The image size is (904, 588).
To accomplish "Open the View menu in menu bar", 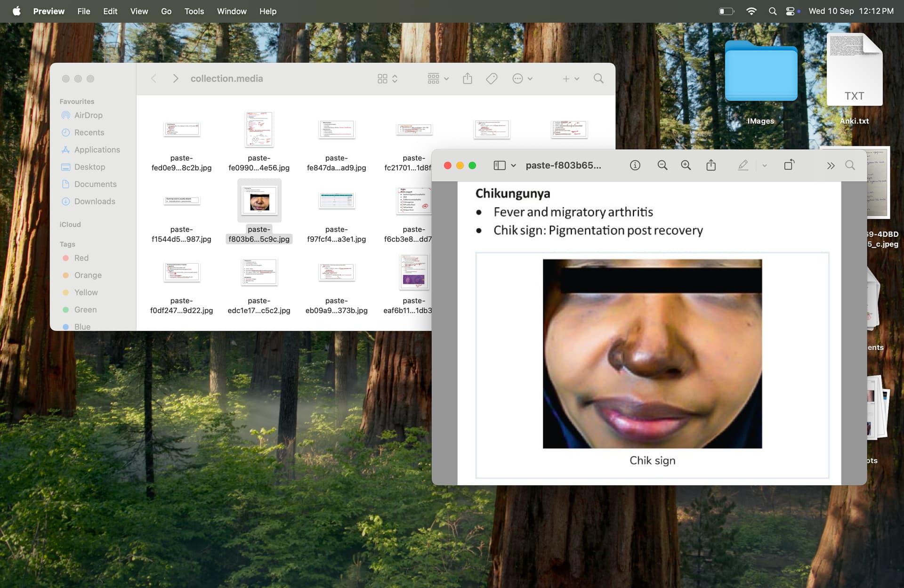I will coord(139,11).
